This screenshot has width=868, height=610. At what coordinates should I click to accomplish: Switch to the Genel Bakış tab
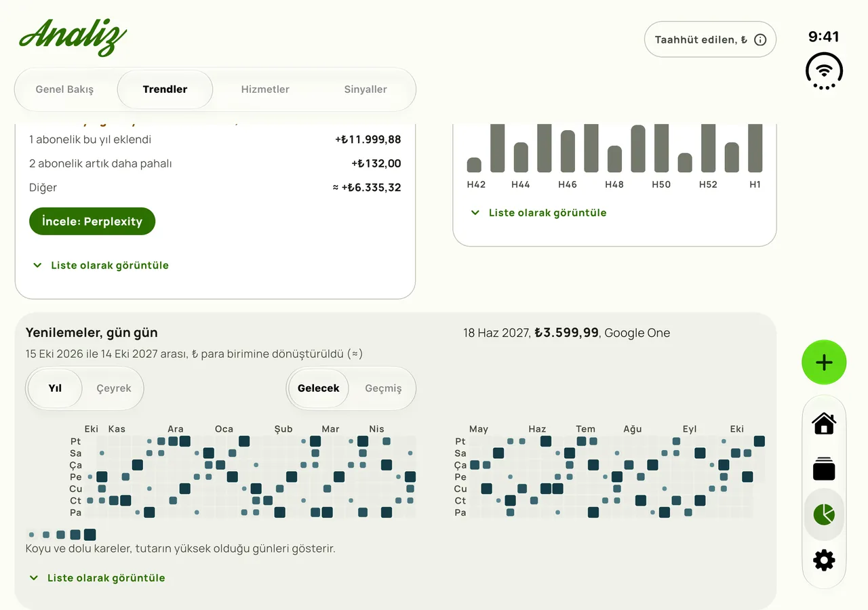coord(64,89)
